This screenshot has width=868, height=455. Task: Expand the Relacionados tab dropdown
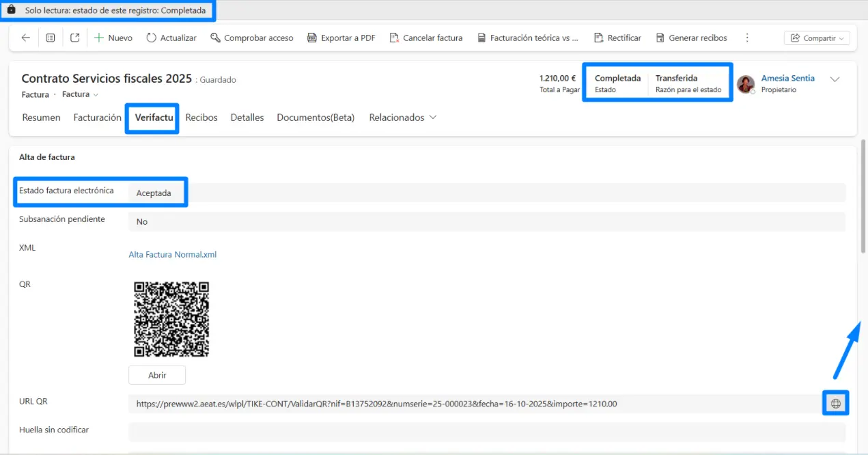pos(402,118)
